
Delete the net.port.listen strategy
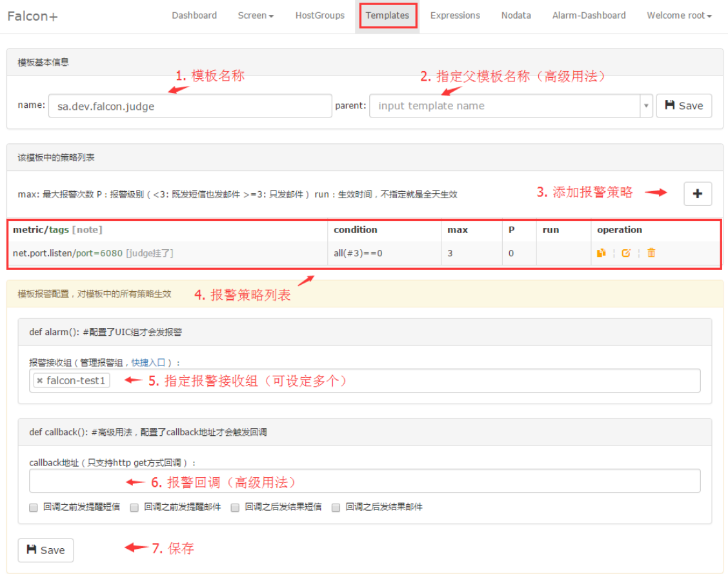click(651, 253)
